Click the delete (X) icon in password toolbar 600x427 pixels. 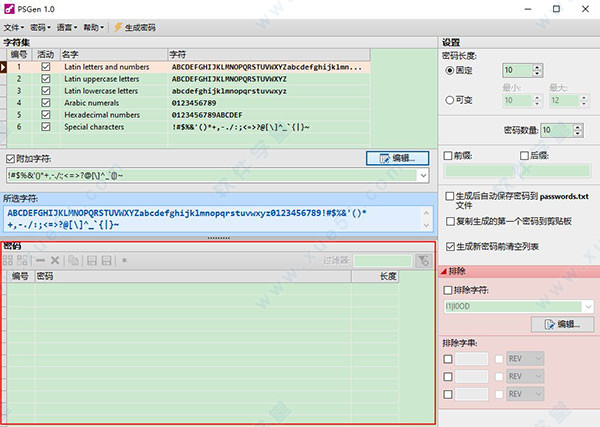coord(55,260)
